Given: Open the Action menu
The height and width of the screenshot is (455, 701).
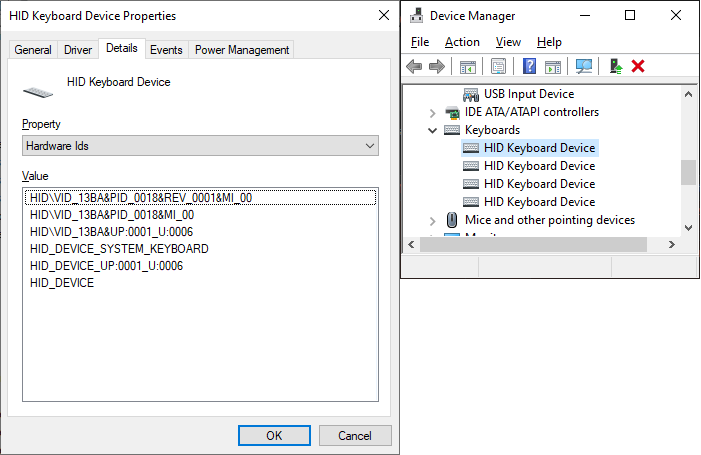Looking at the screenshot, I should click(462, 42).
